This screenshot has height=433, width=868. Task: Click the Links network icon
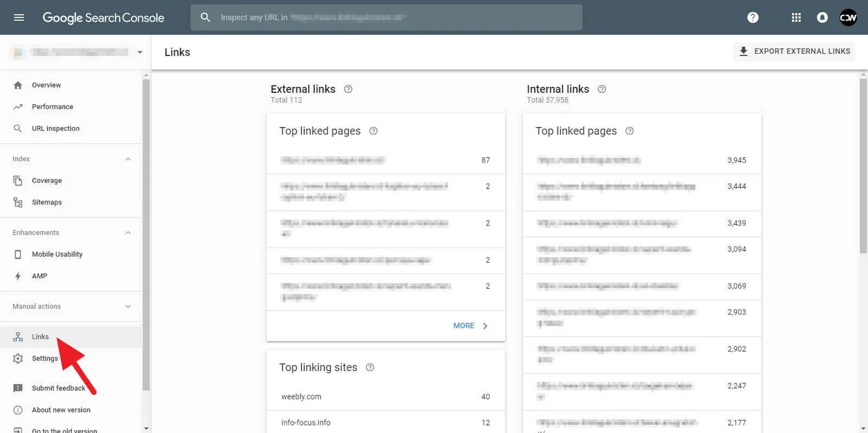pyautogui.click(x=18, y=336)
